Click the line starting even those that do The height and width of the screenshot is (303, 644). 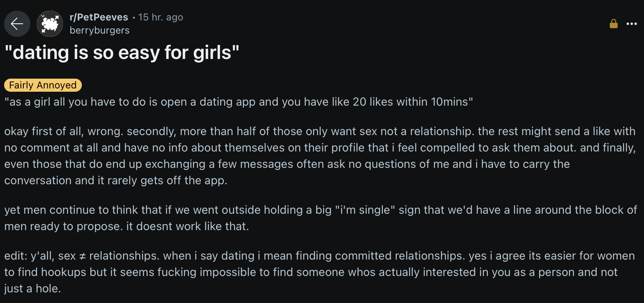click(x=287, y=164)
